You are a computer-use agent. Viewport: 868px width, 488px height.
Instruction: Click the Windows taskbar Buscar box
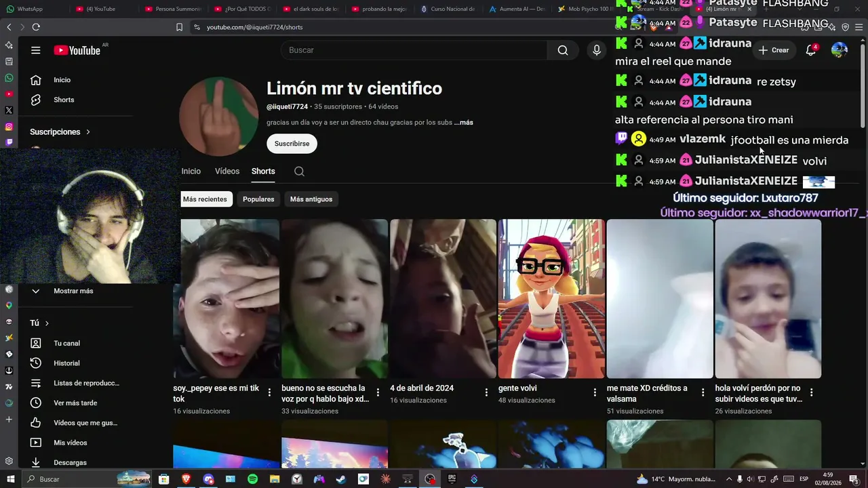(x=86, y=479)
